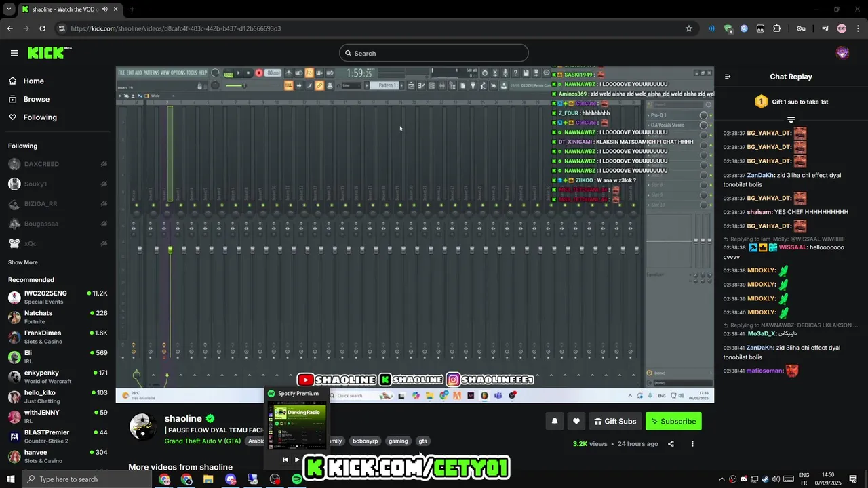The image size is (868, 488).
Task: Open the Chrome three-dot menu
Action: pyautogui.click(x=858, y=28)
